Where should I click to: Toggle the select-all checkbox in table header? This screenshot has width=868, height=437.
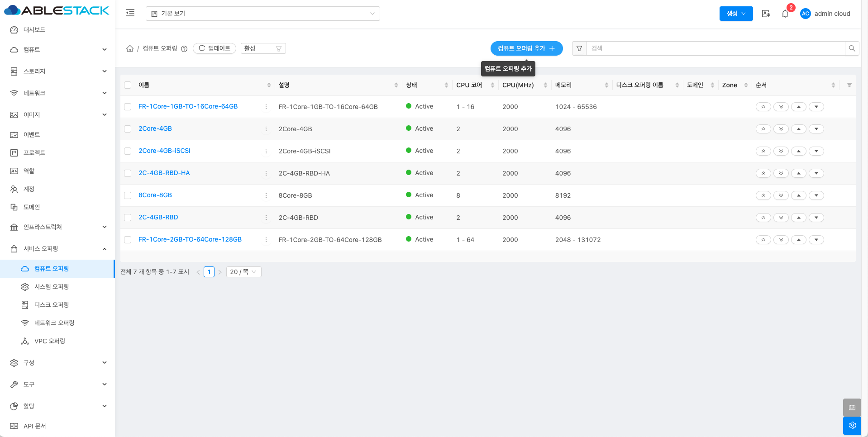coord(128,85)
